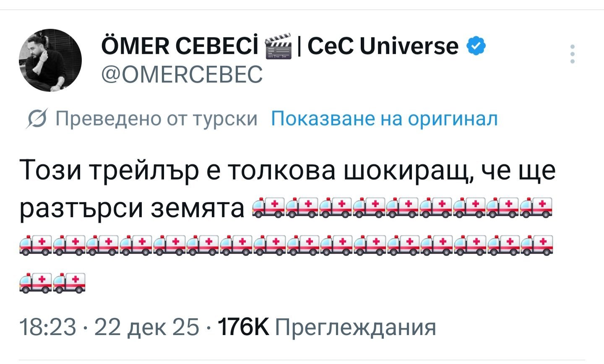Click the translation icon before "Преведено"
Image resolution: width=604 pixels, height=364 pixels.
34,120
